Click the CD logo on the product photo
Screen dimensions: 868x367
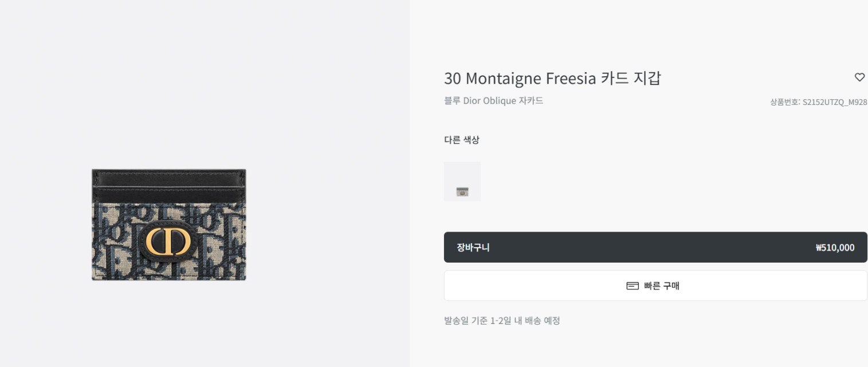point(167,241)
